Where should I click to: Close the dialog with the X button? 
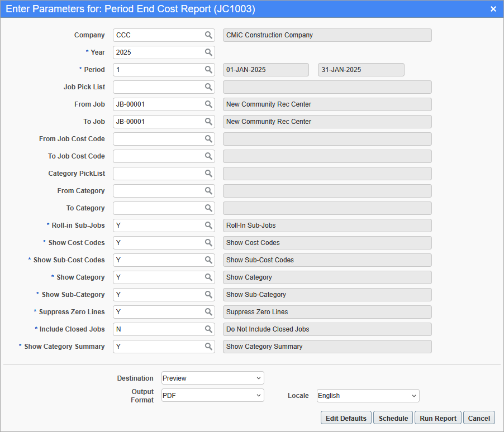click(493, 9)
